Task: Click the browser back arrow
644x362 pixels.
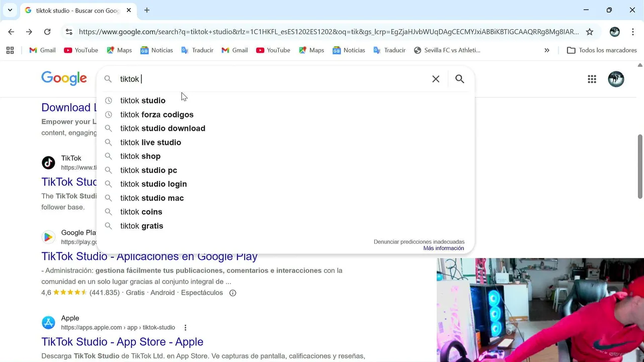Action: point(11,32)
